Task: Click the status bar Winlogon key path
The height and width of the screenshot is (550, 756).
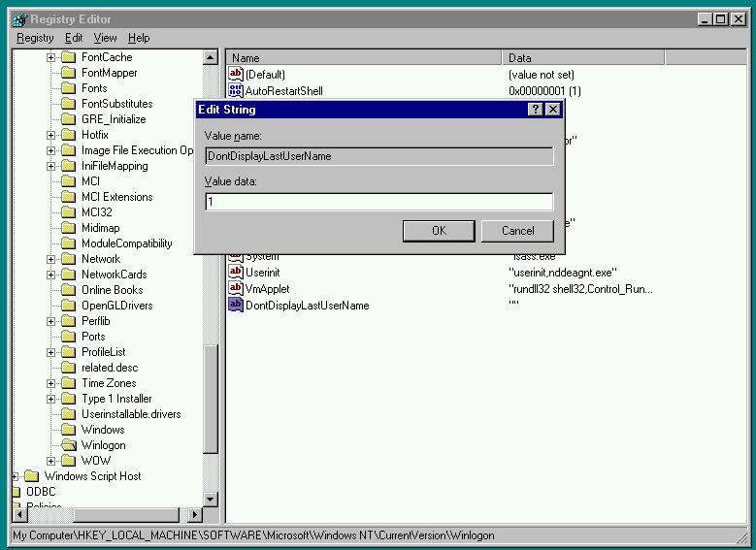Action: 253,535
